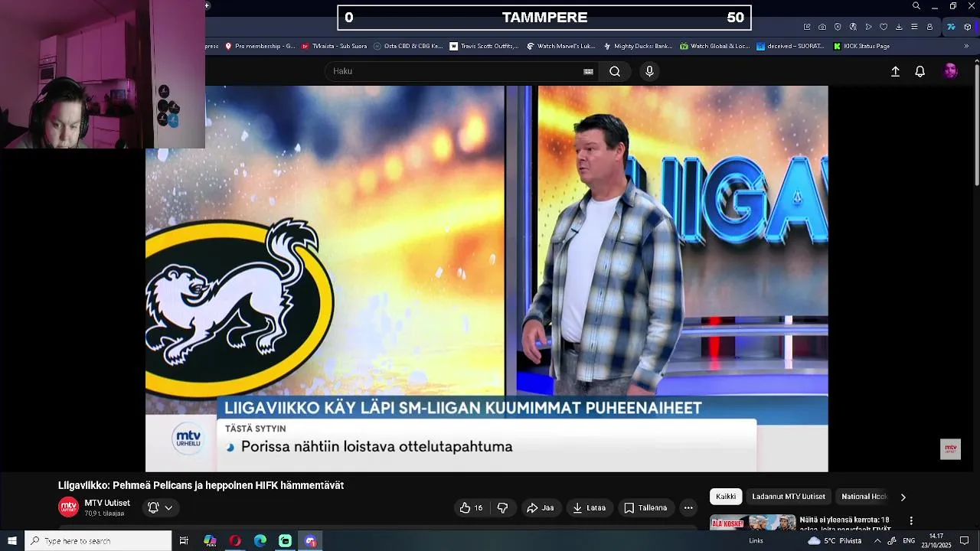Viewport: 980px width, 551px height.
Task: Click the 7TV extension icon
Action: pyautogui.click(x=951, y=27)
